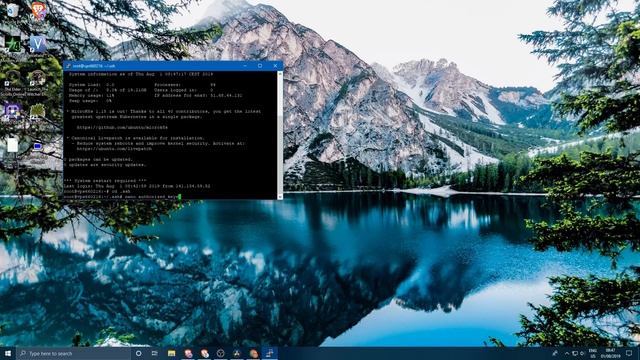Switch the ENG US input language
Image resolution: width=640 pixels, height=360 pixels.
[x=593, y=353]
